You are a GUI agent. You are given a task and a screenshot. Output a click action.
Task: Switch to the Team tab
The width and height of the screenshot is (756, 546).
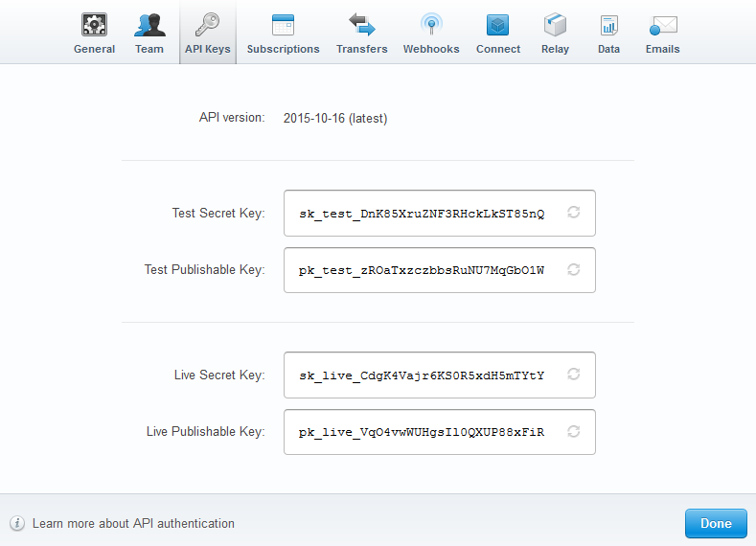pos(149,34)
